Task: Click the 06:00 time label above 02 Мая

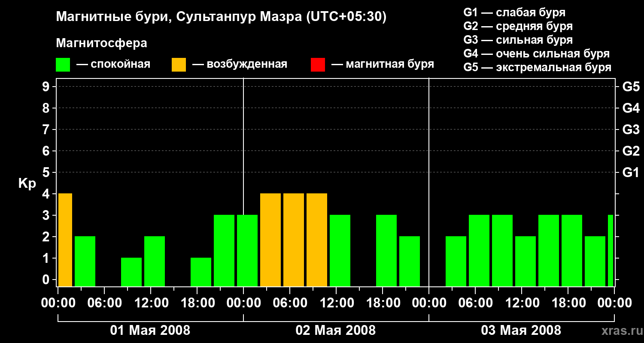Action: tap(290, 303)
